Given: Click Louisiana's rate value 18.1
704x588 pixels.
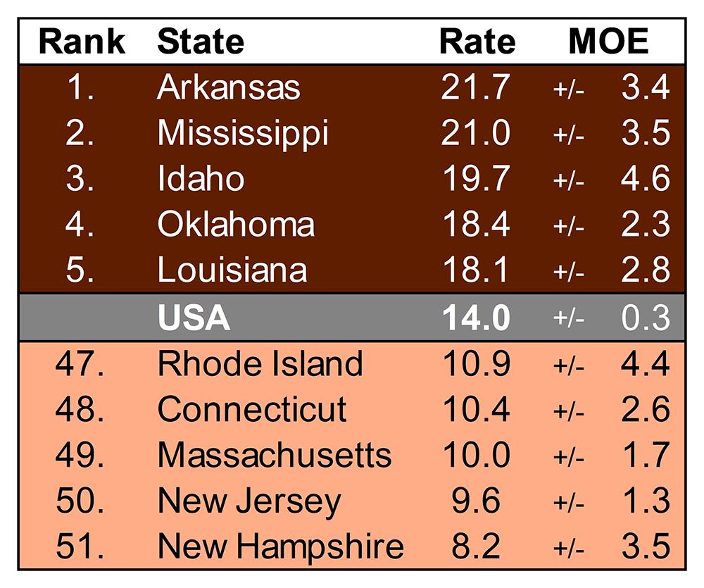Looking at the screenshot, I should click(x=475, y=271).
